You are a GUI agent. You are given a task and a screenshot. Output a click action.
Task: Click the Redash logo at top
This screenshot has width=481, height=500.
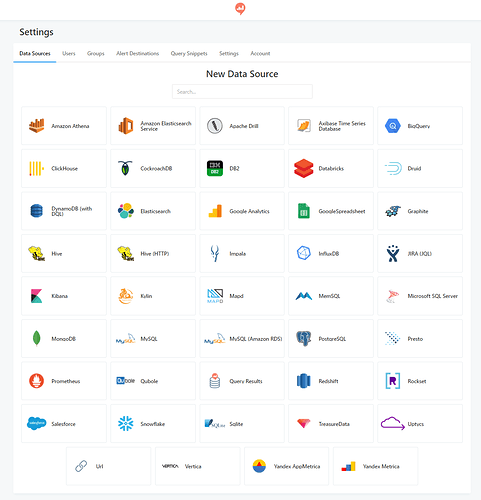point(240,9)
